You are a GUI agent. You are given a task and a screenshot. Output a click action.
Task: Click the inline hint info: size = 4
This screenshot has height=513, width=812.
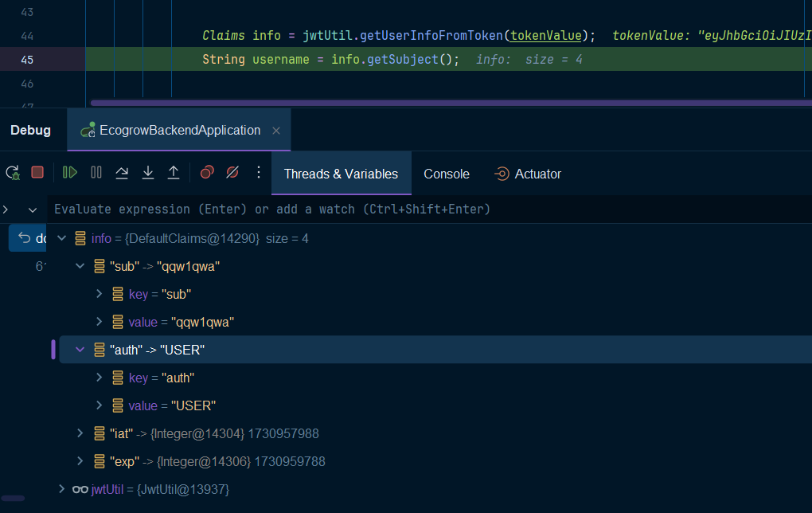coord(529,60)
